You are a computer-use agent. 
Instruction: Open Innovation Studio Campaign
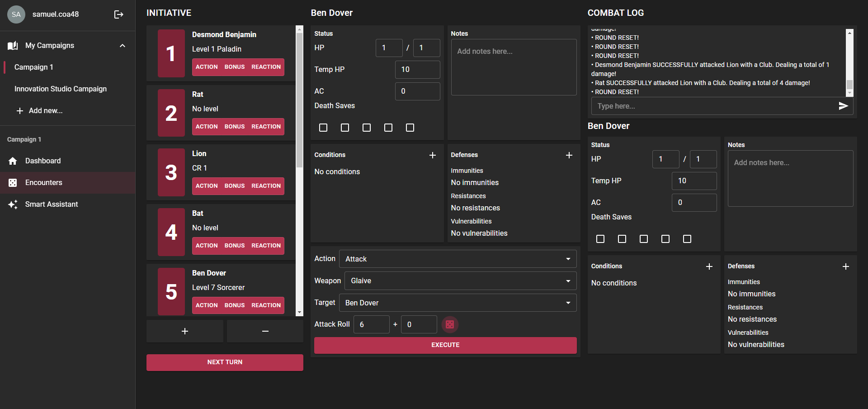(61, 89)
